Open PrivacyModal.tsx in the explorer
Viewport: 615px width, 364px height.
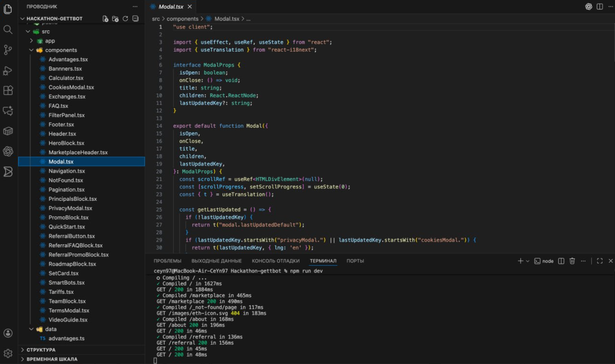point(70,208)
